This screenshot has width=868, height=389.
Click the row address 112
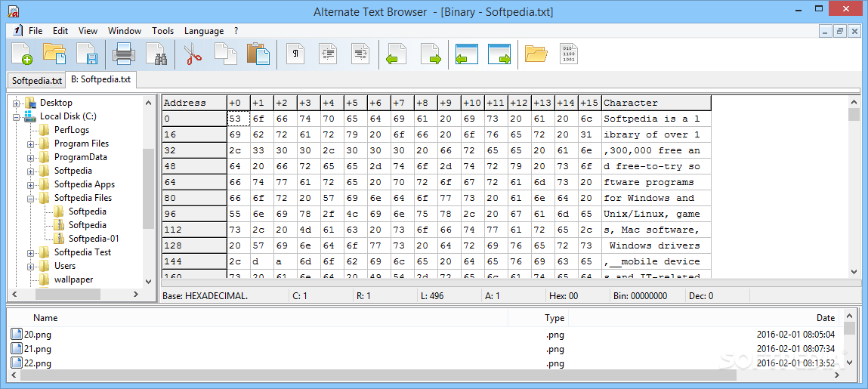(x=194, y=230)
